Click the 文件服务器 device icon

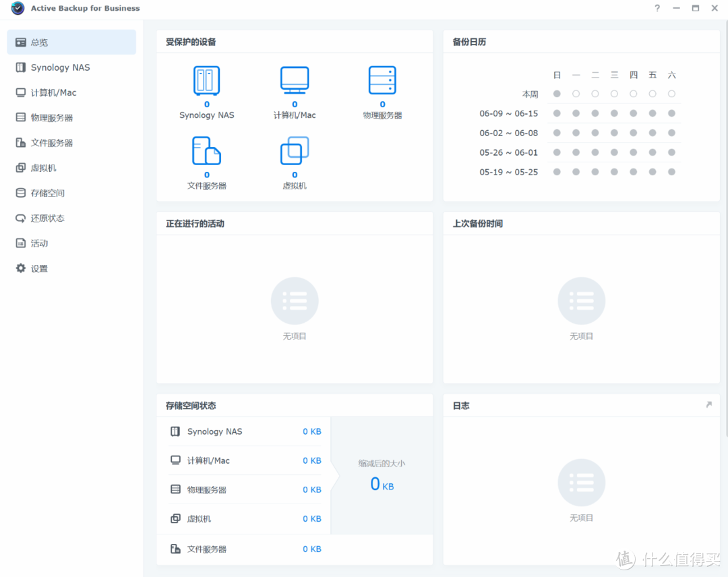click(206, 150)
